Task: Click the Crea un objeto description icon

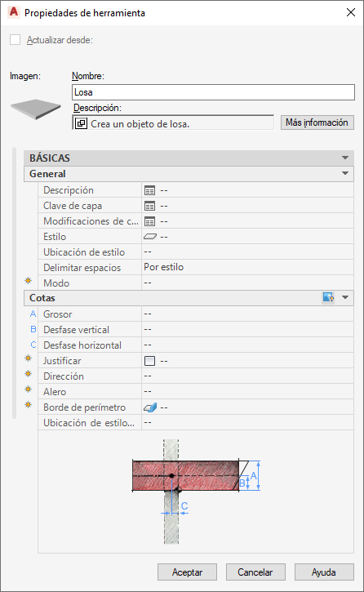Action: pos(81,123)
